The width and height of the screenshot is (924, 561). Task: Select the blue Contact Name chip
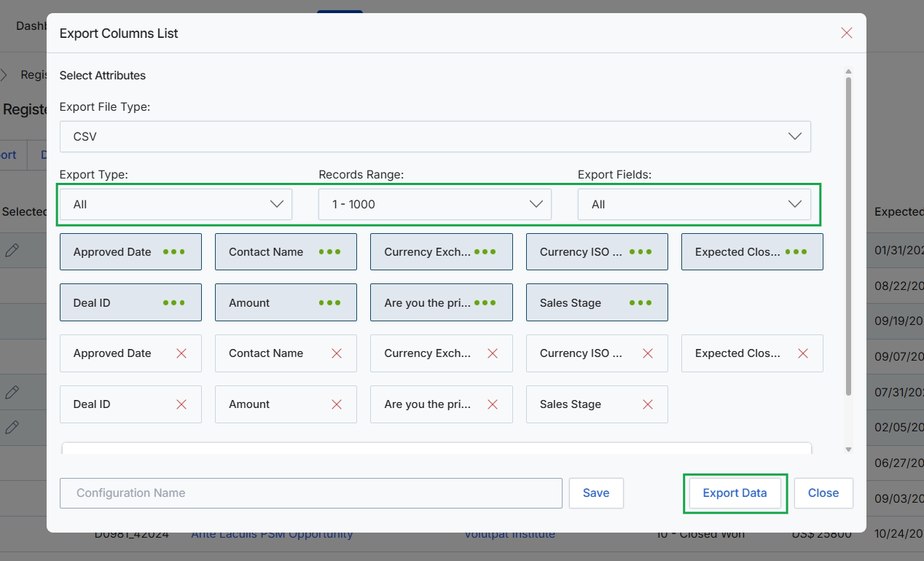coord(286,251)
